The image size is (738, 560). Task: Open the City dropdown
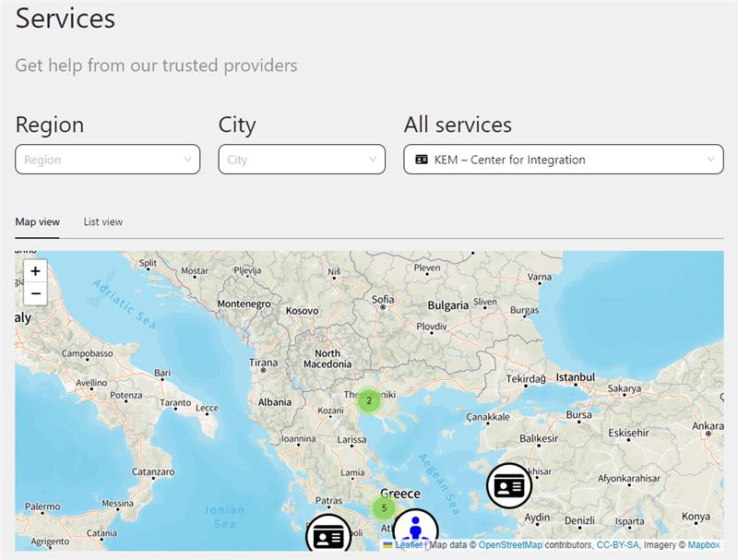pyautogui.click(x=302, y=160)
